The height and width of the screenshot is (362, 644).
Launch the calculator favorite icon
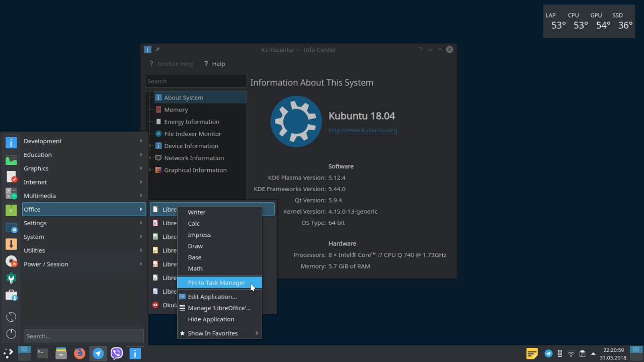[x=11, y=194]
